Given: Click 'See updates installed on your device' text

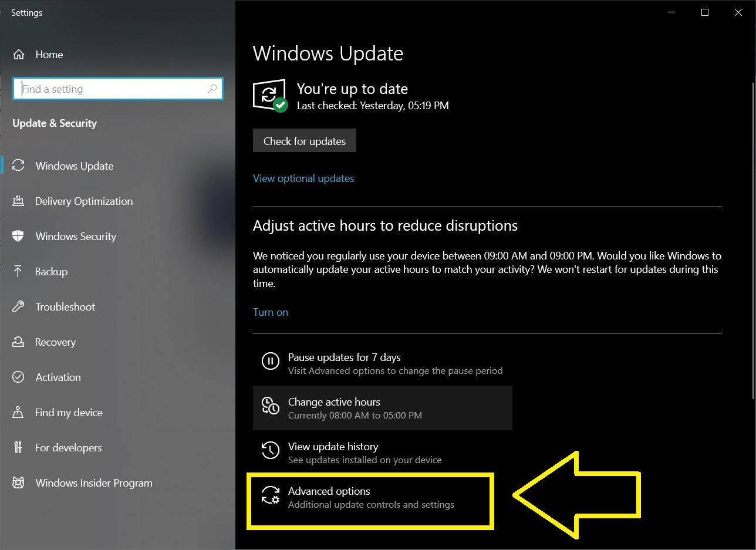Looking at the screenshot, I should click(x=365, y=460).
